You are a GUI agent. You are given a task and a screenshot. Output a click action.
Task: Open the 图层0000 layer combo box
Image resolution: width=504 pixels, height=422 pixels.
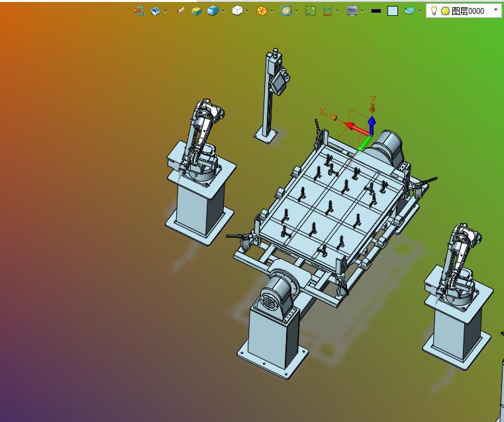(x=464, y=11)
